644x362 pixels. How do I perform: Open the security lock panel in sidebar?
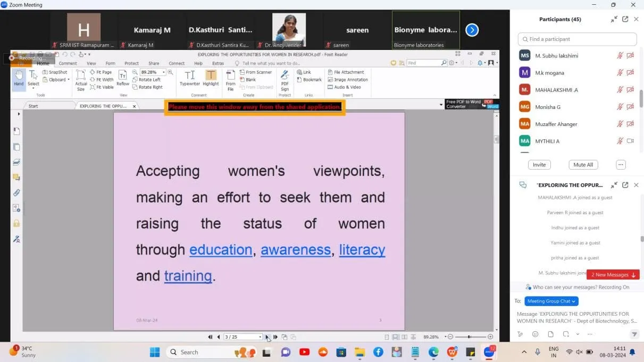(x=16, y=224)
